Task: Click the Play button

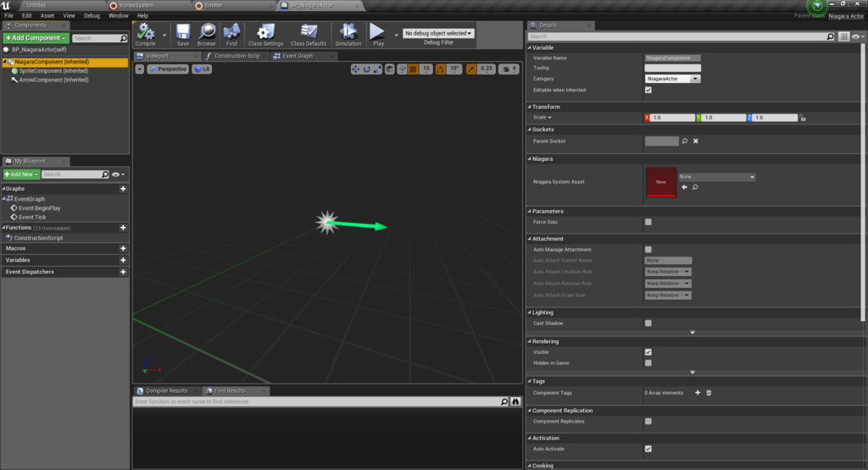Action: coord(378,34)
